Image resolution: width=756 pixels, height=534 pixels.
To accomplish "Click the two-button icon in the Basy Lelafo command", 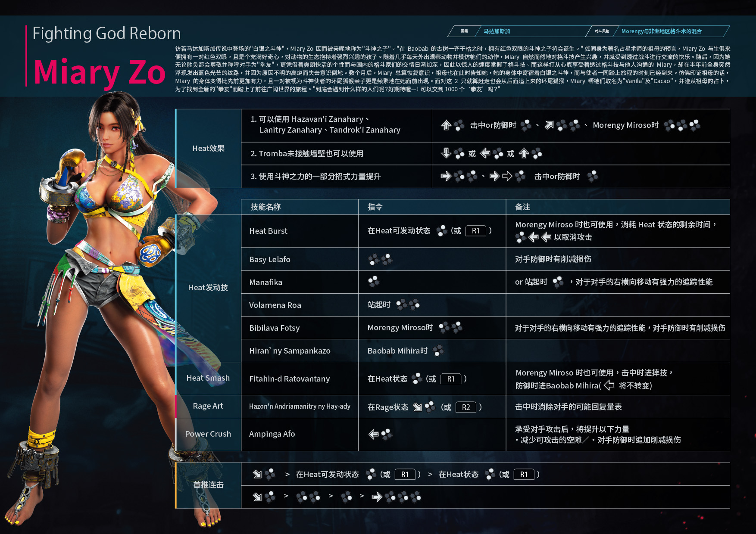I will point(380,259).
